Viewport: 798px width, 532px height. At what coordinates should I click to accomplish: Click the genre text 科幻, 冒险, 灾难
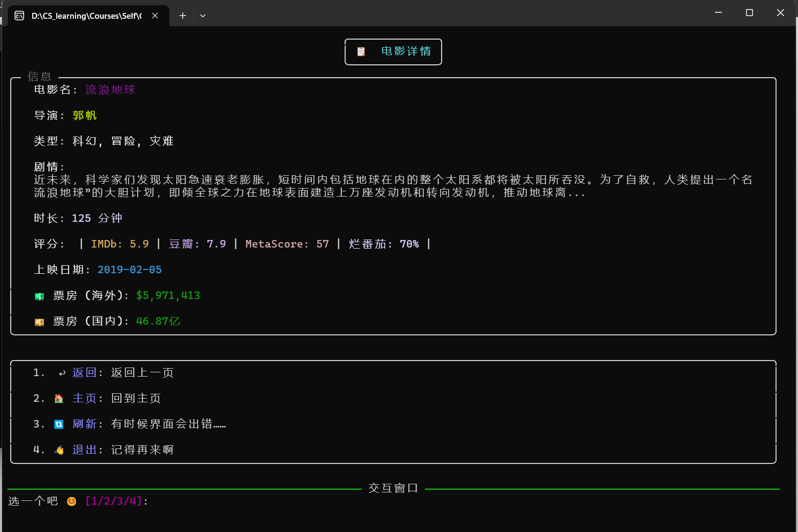tap(123, 141)
